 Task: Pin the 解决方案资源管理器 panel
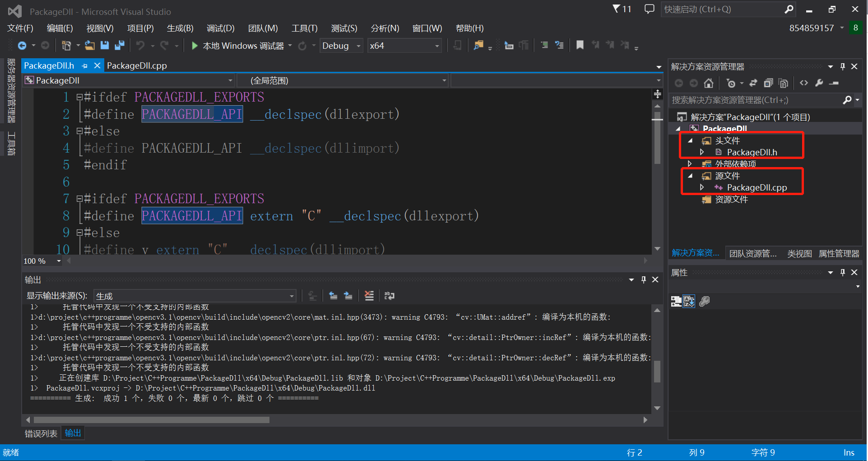click(x=842, y=66)
